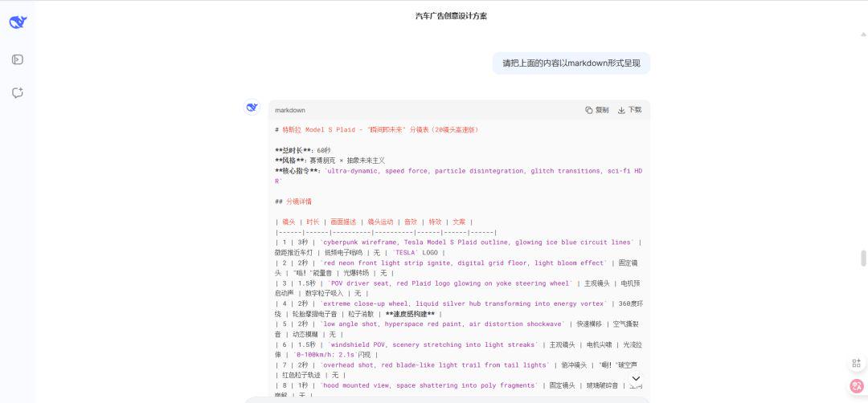Click the DeepSeek avatar beside the markdown response

pyautogui.click(x=252, y=107)
